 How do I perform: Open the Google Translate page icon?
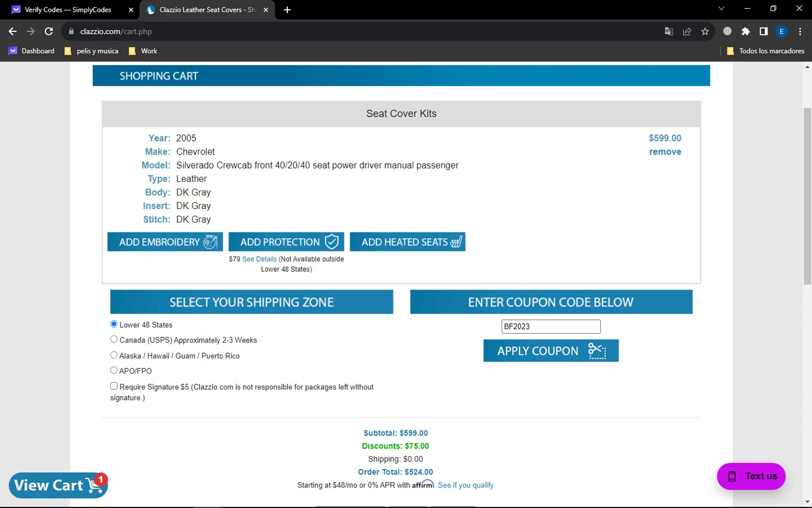[x=669, y=31]
